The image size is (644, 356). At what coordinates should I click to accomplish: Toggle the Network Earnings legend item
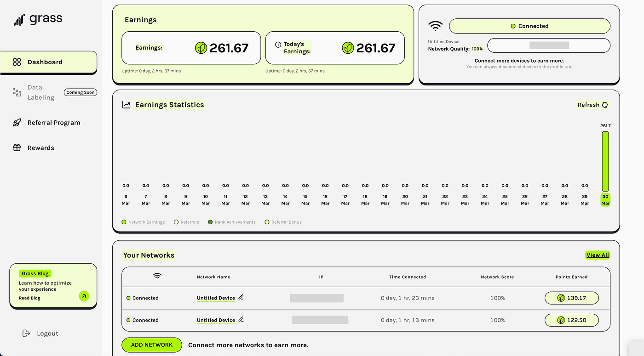pyautogui.click(x=143, y=222)
